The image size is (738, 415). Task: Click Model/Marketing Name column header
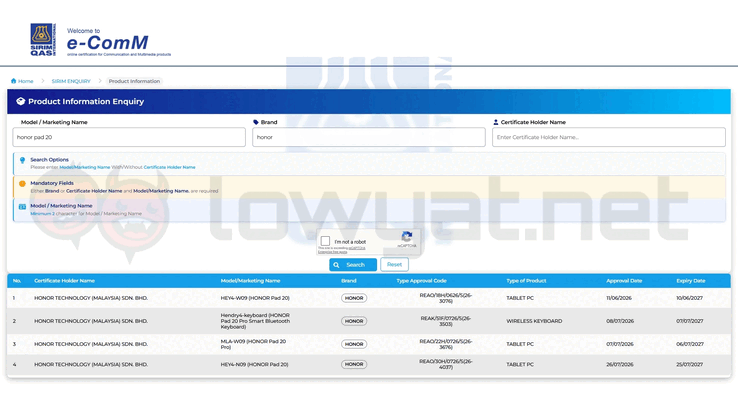coord(250,281)
